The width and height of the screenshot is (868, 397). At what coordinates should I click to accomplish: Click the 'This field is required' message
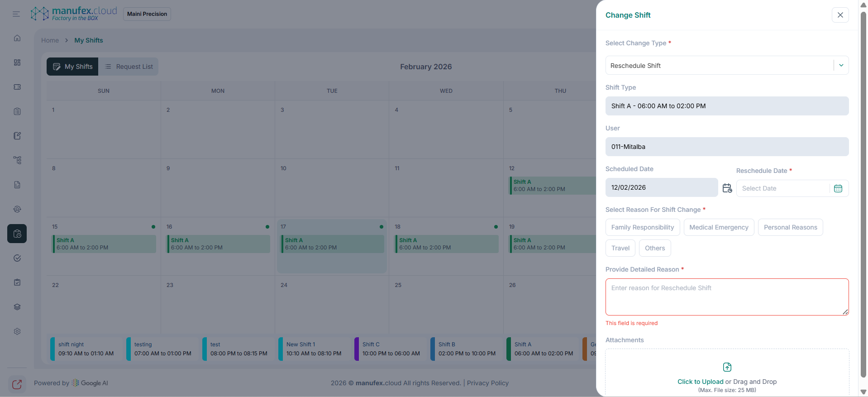[x=631, y=323]
